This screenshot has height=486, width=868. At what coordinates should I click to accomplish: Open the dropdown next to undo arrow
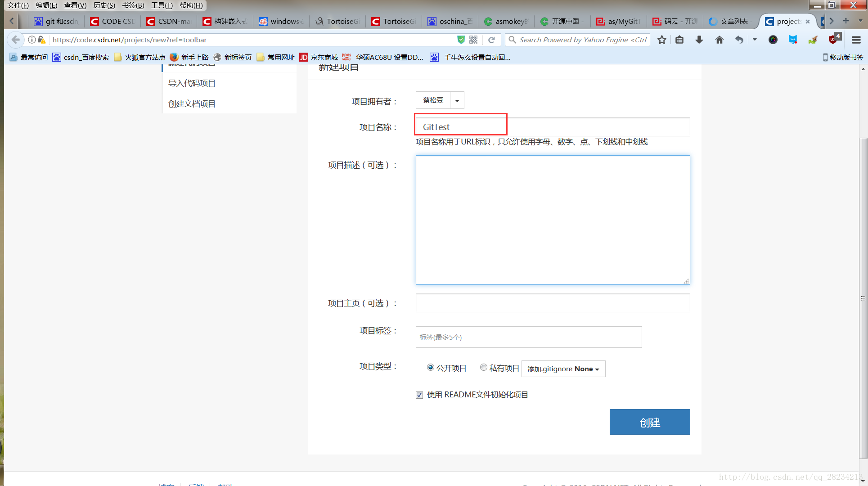755,40
